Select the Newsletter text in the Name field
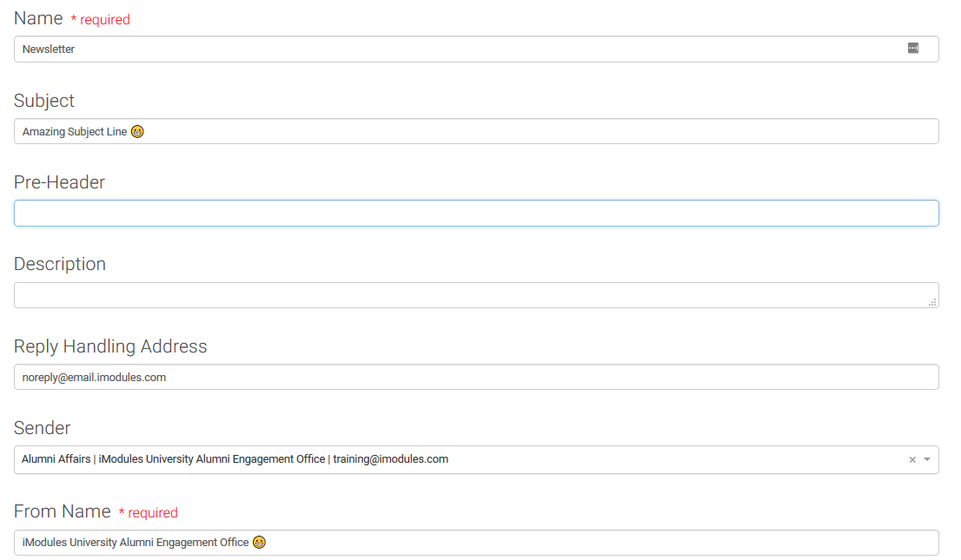Image resolution: width=961 pixels, height=560 pixels. (48, 49)
